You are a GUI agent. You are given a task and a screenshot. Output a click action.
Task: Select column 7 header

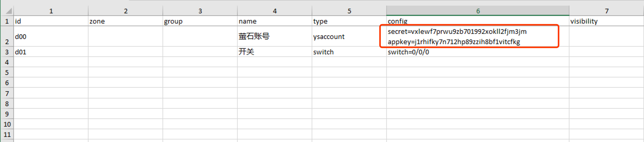pos(606,11)
